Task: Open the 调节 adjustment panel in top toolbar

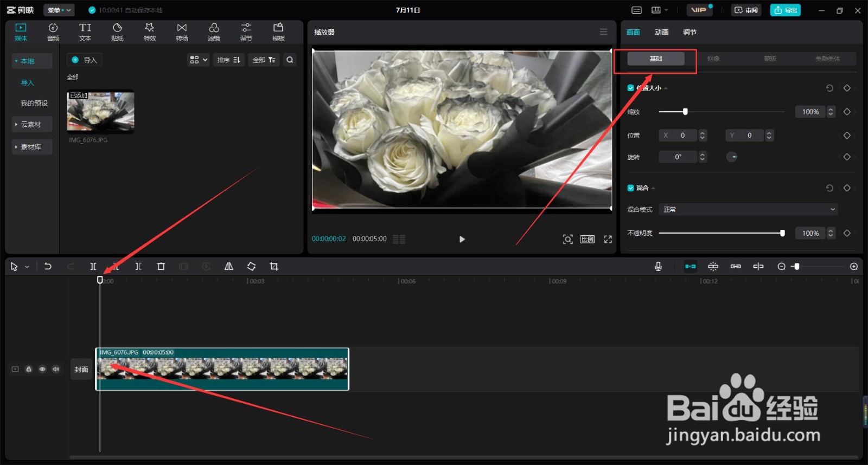Action: coord(246,32)
